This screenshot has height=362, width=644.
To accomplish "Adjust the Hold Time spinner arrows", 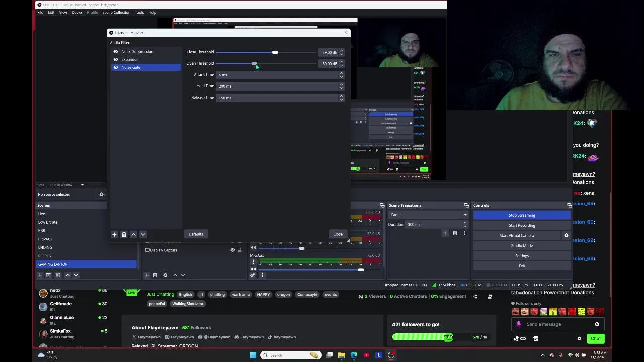I will 341,86.
